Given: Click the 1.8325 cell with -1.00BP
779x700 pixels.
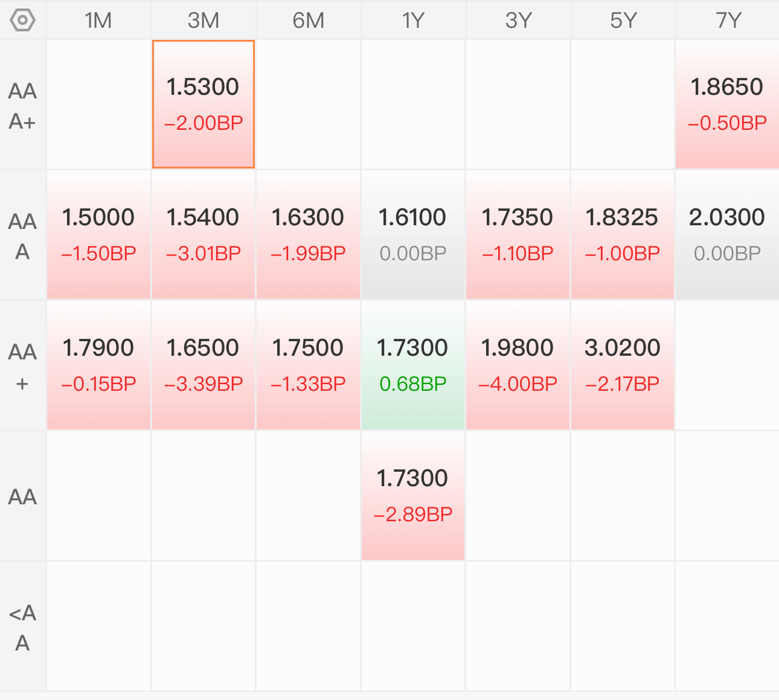Looking at the screenshot, I should point(623,235).
